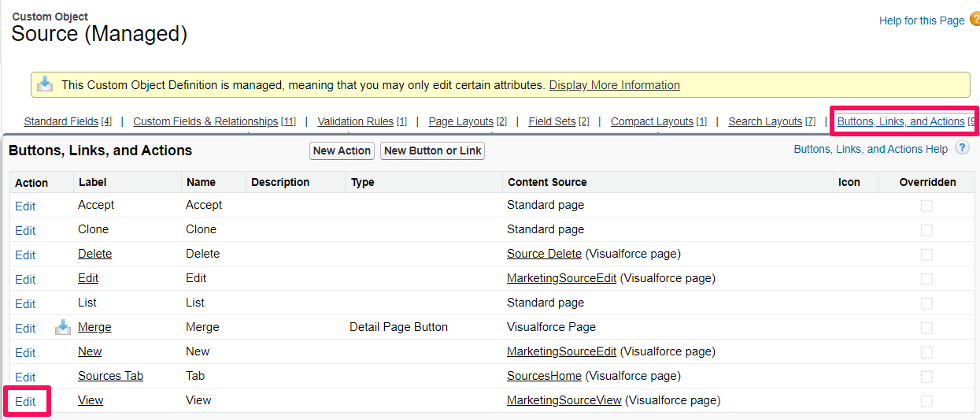The width and height of the screenshot is (980, 420).
Task: Open the Source Delete Visualforce page link
Action: point(544,254)
